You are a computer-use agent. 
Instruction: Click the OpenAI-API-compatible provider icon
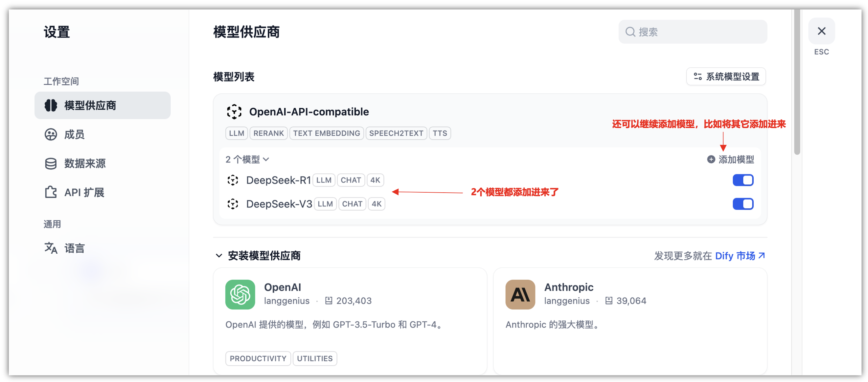234,112
